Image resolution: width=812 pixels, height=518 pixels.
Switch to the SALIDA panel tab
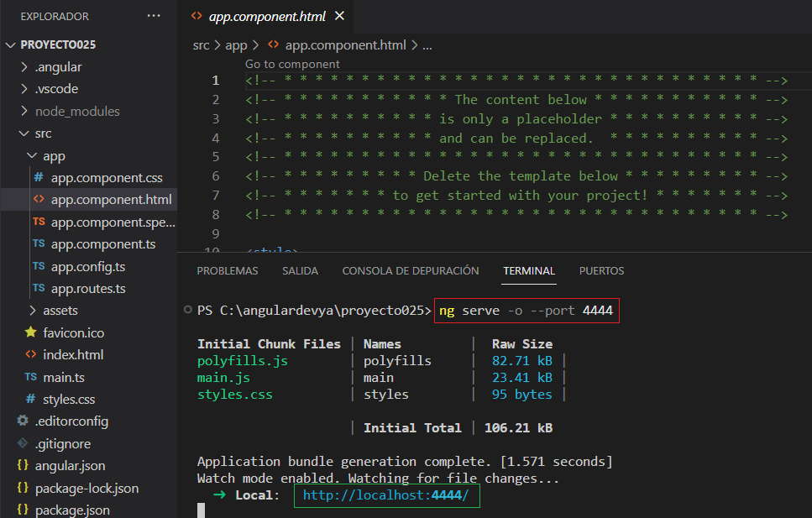(301, 271)
